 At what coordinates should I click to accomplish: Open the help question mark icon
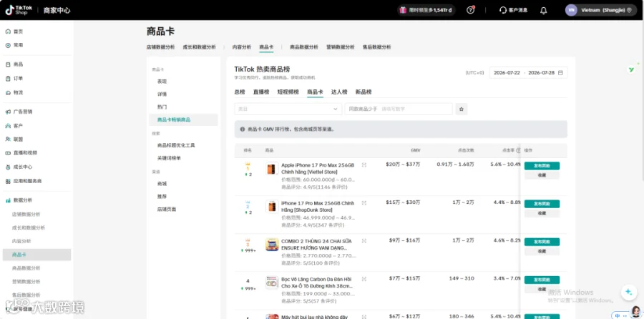[471, 10]
